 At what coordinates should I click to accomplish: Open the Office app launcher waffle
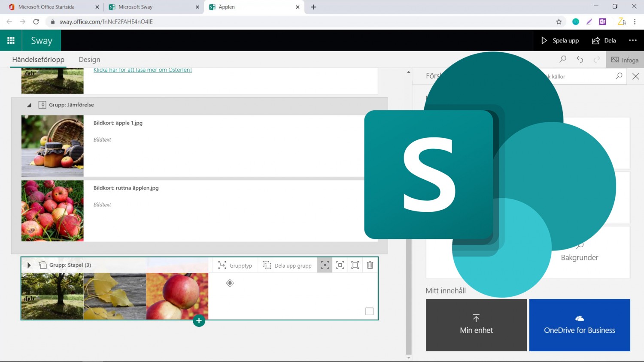(11, 40)
